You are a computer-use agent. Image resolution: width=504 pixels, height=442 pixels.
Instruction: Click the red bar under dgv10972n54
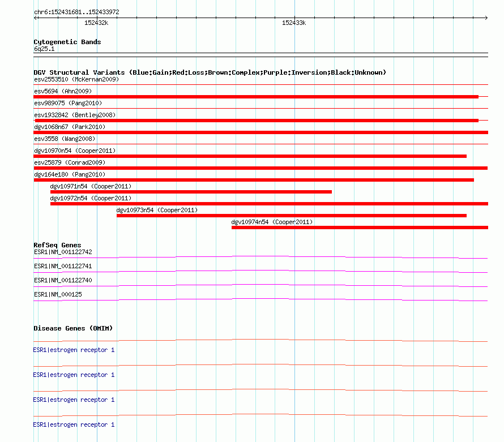[270, 204]
